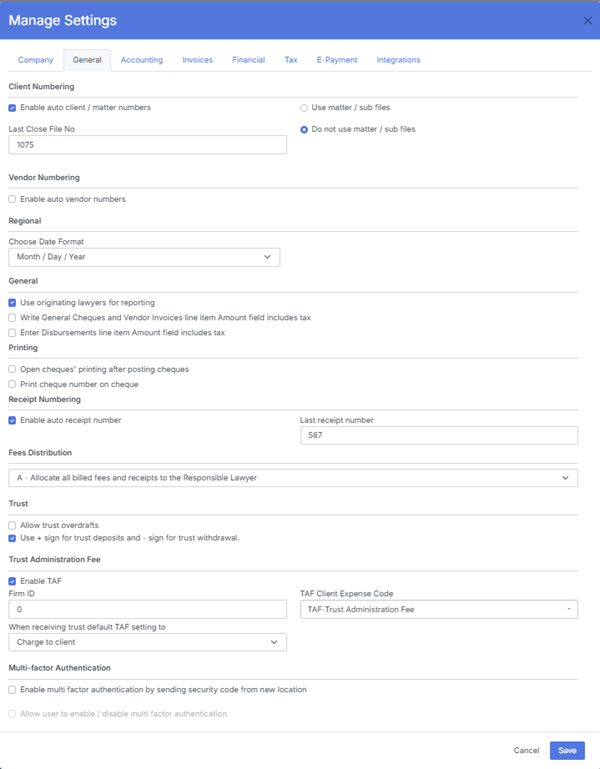Open the Integrations tab

[398, 60]
